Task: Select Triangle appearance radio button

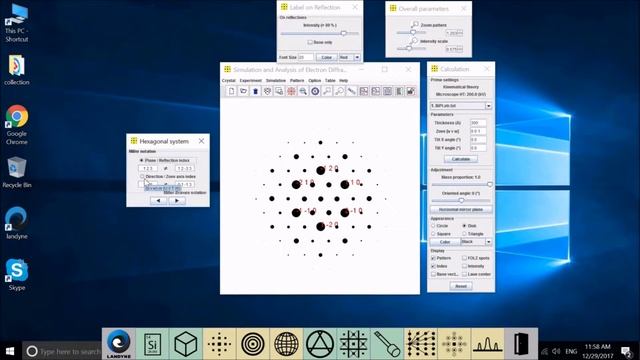Action: click(464, 234)
